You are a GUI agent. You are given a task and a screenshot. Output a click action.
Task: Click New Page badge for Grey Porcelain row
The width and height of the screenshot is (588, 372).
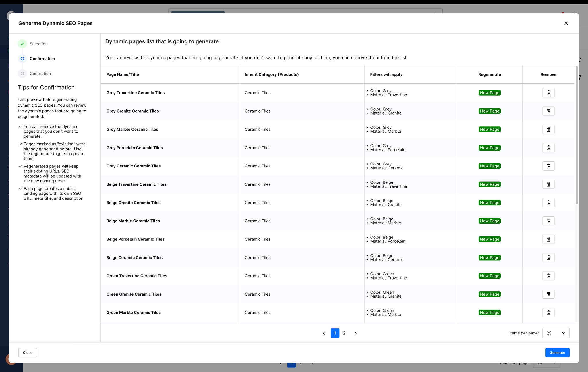(x=490, y=148)
